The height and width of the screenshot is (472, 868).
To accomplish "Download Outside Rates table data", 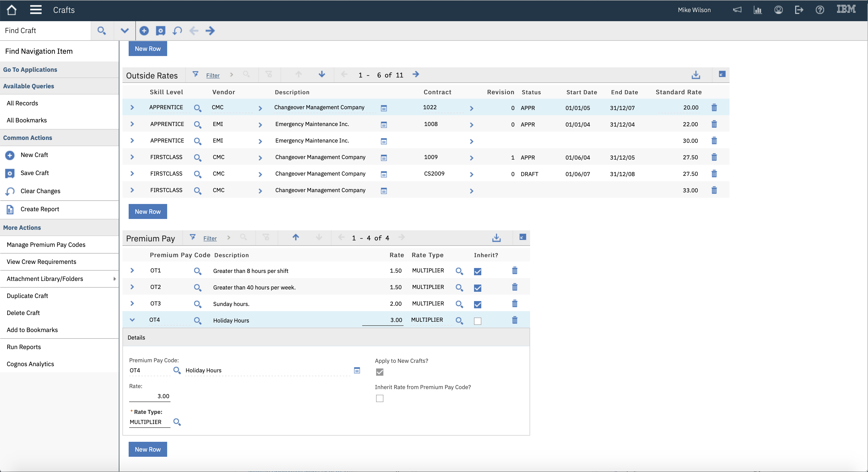I will pos(695,75).
